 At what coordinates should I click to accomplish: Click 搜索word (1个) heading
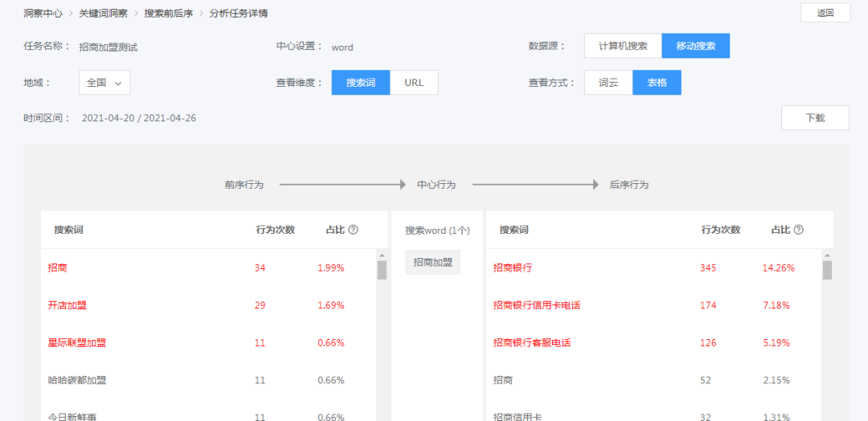coord(437,230)
